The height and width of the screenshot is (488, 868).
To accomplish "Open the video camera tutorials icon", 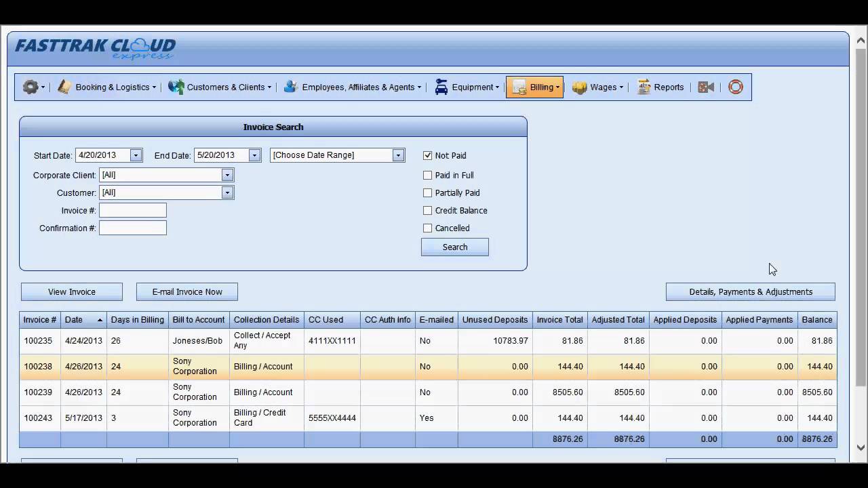I will 706,87.
